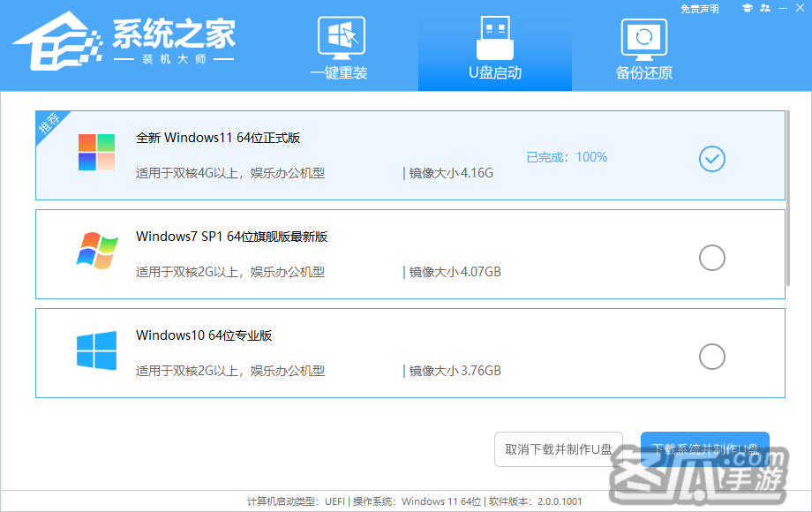The image size is (812, 512).
Task: Click the Windows 11 logo icon
Action: pos(96,153)
